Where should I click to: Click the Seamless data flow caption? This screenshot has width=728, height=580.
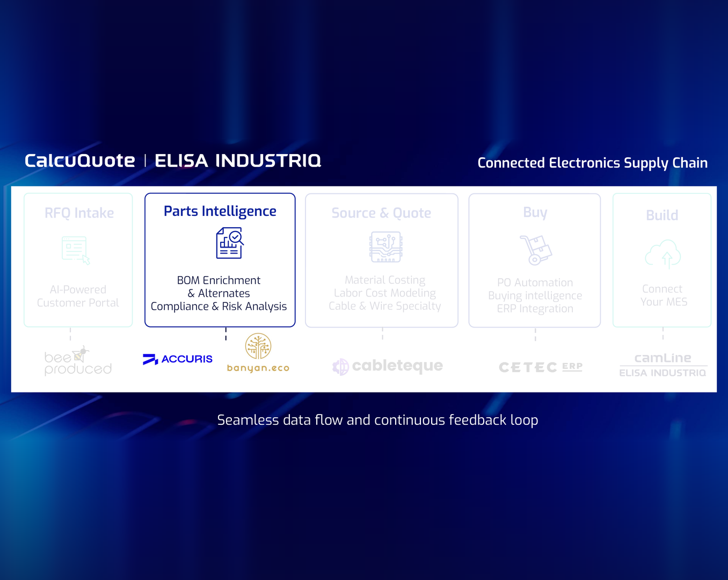click(x=377, y=421)
